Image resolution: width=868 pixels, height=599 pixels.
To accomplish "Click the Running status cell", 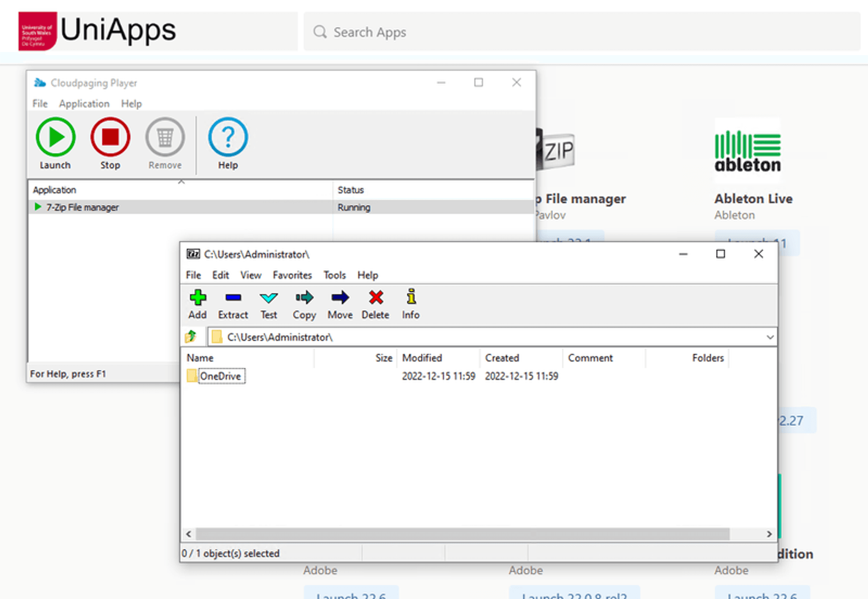I will pos(354,208).
